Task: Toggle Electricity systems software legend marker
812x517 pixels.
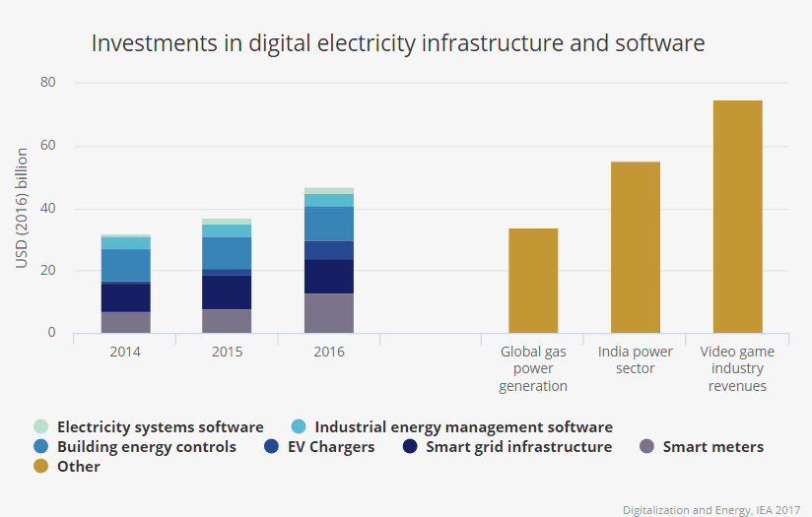Action: coord(40,427)
